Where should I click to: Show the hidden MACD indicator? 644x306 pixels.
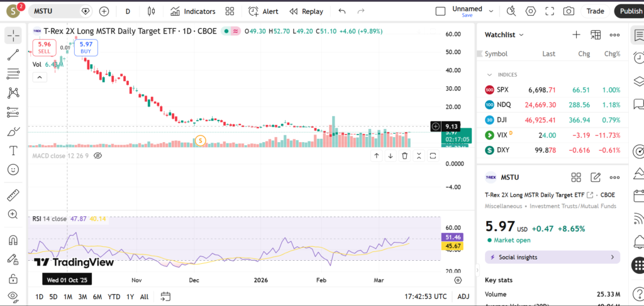pos(97,155)
